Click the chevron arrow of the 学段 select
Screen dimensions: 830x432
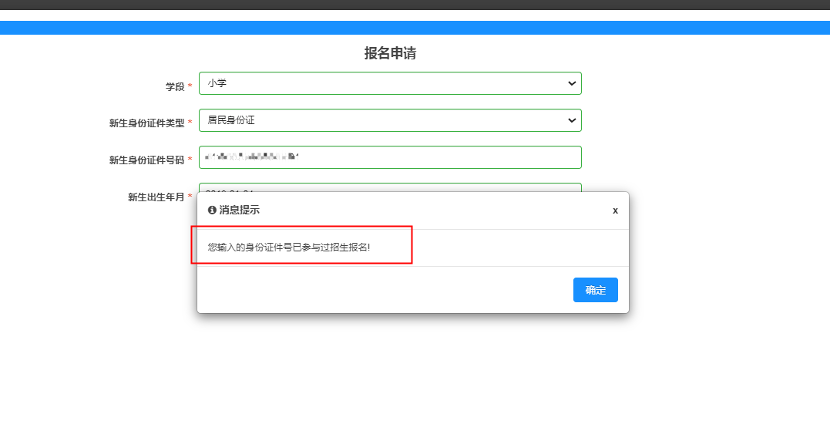coord(571,84)
